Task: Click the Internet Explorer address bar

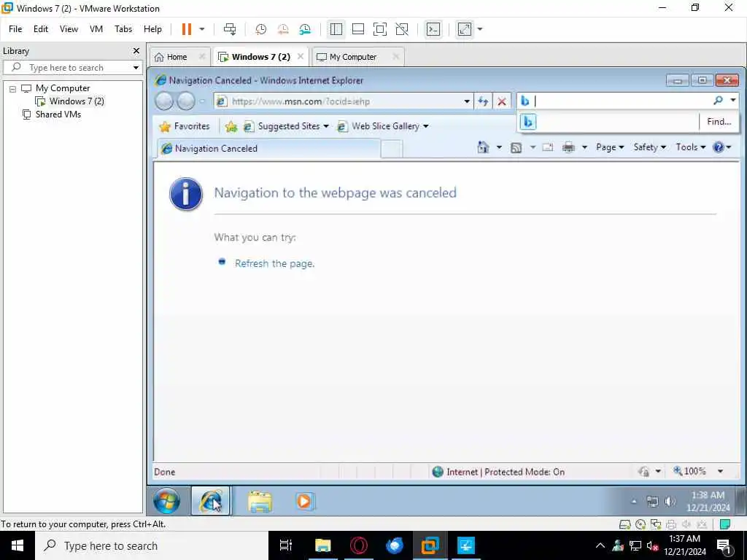Action: (x=338, y=101)
